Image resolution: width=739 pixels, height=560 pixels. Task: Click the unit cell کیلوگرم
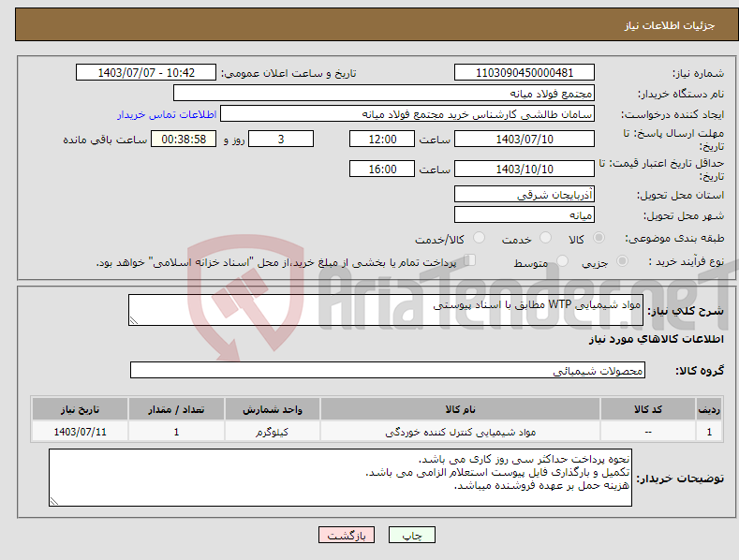point(272,432)
